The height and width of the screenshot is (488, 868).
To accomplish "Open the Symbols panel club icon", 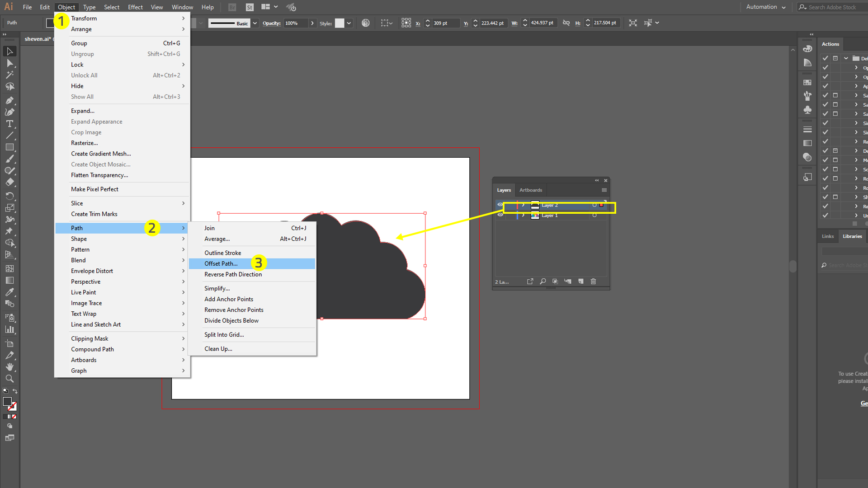I will [807, 110].
